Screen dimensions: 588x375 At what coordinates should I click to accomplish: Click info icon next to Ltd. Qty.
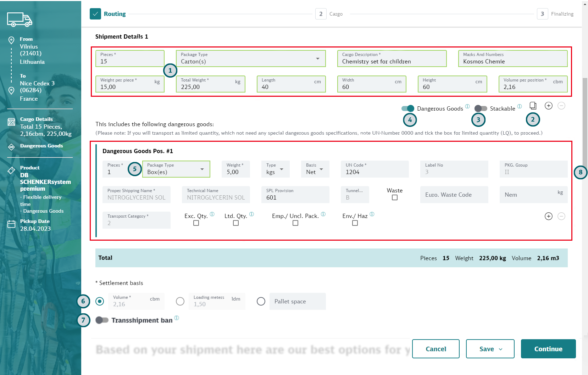(x=251, y=214)
